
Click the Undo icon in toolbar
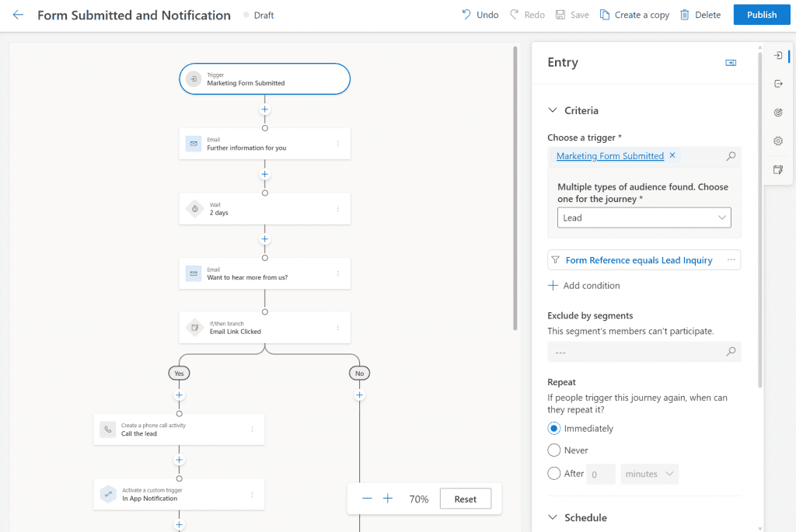tap(466, 15)
